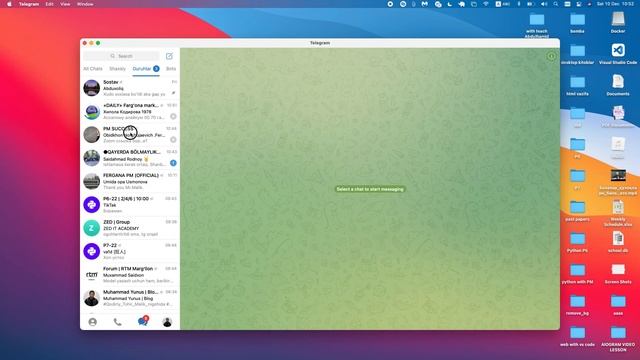Click the Sostav chat avatar

91,88
